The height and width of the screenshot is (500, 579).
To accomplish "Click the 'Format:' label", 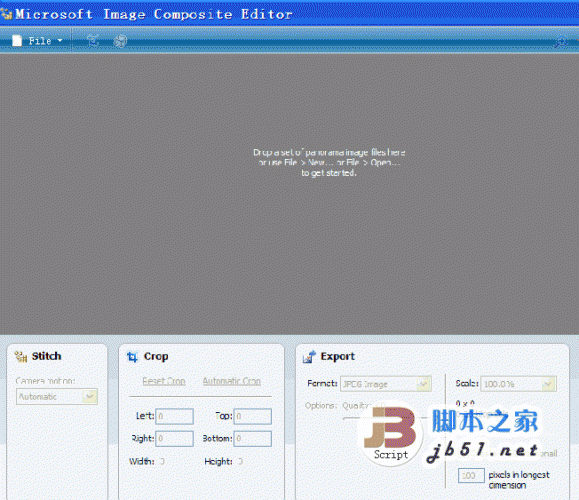I will [322, 384].
